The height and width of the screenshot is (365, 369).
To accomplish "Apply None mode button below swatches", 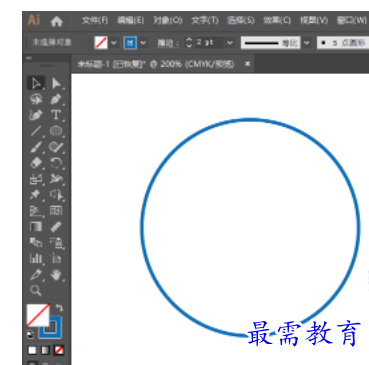I will [x=59, y=350].
